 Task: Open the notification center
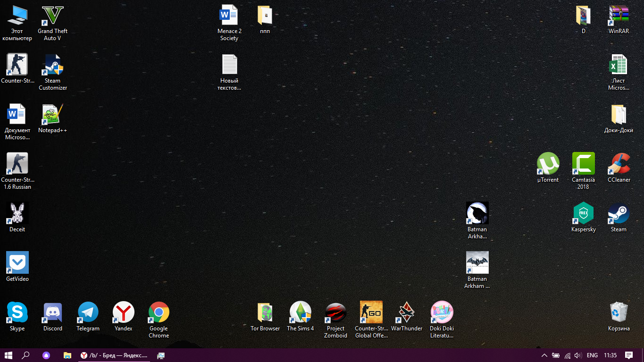pos(629,355)
